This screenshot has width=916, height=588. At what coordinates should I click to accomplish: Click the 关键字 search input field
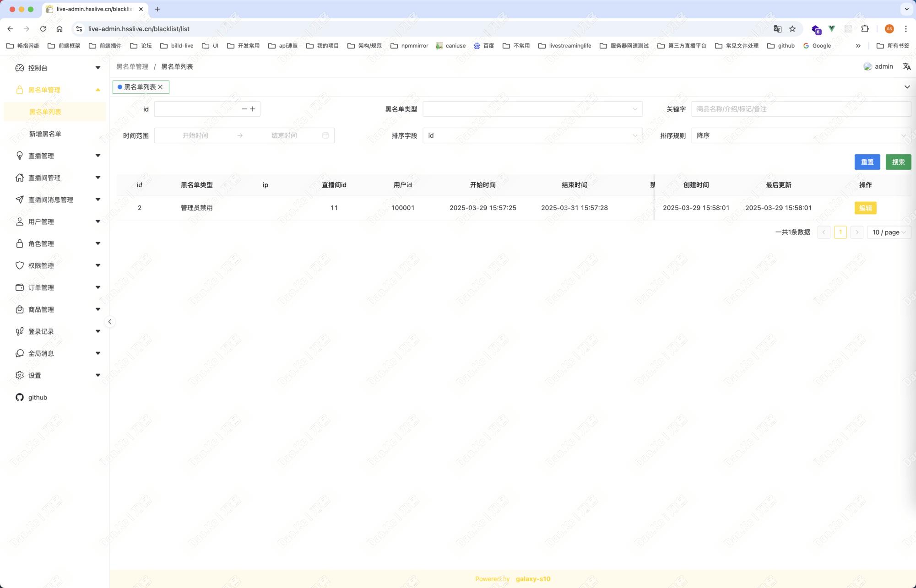800,109
